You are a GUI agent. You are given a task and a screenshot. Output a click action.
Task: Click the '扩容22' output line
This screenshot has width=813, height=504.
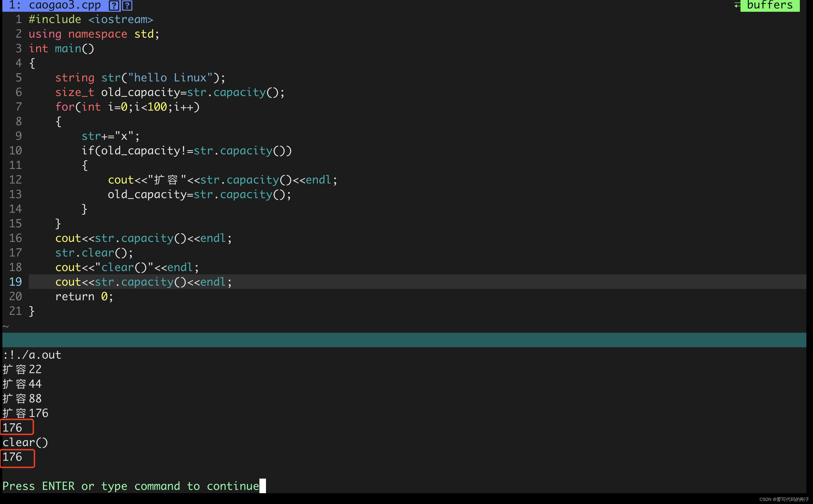click(22, 370)
